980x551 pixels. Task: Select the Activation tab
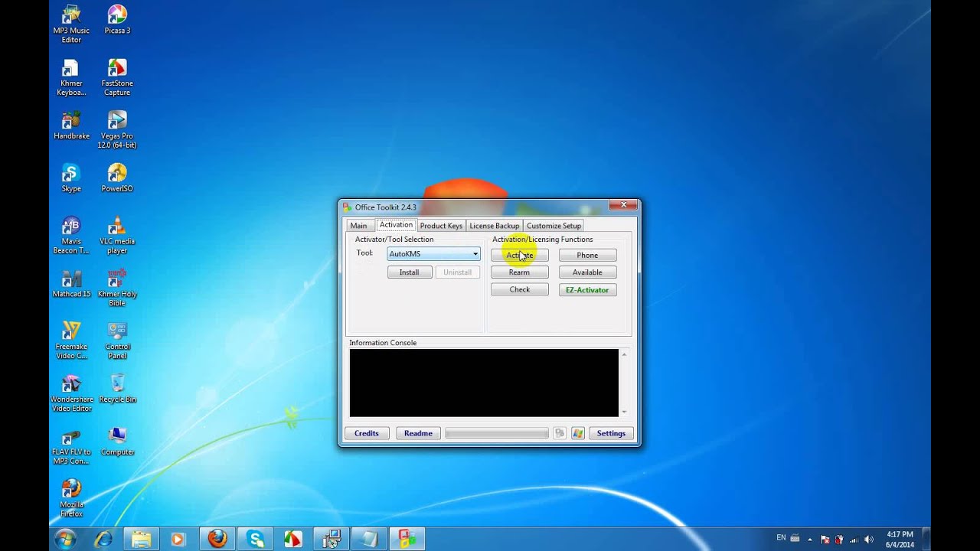(396, 225)
